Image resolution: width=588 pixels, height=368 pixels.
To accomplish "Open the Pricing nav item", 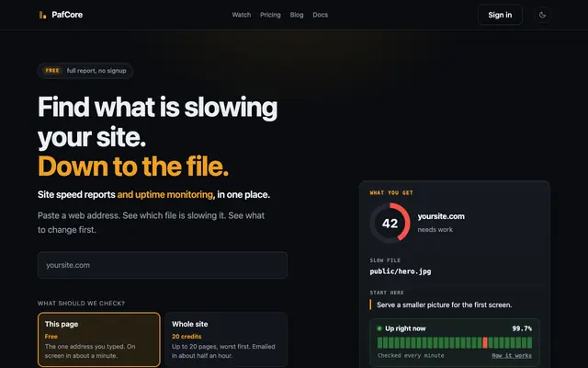I will pos(270,15).
